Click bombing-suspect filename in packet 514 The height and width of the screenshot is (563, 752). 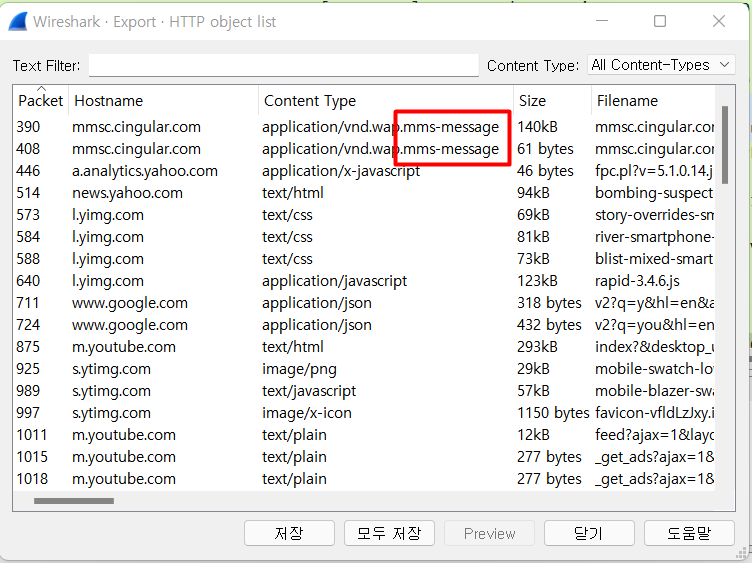[654, 193]
